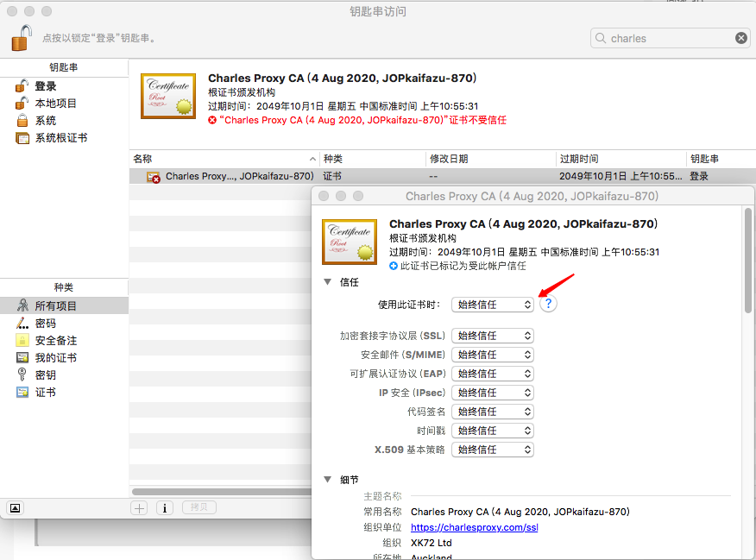Click the untrusted certificate icon in the row
The width and height of the screenshot is (756, 560).
(154, 178)
